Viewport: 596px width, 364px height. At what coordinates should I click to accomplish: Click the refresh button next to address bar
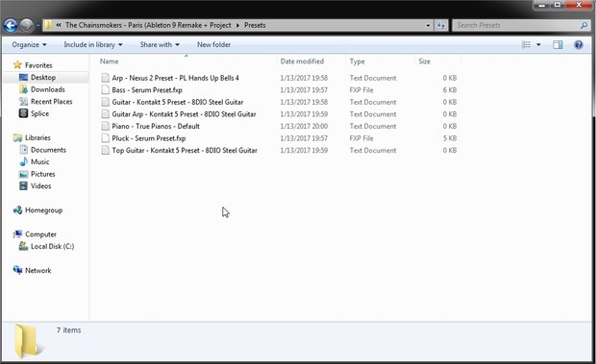441,25
